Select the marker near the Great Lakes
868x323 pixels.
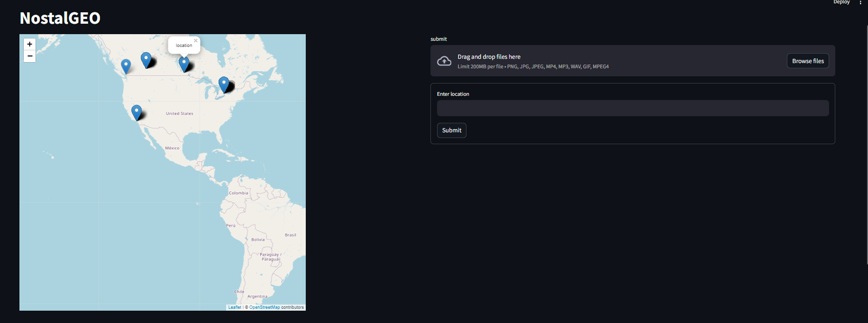click(224, 84)
